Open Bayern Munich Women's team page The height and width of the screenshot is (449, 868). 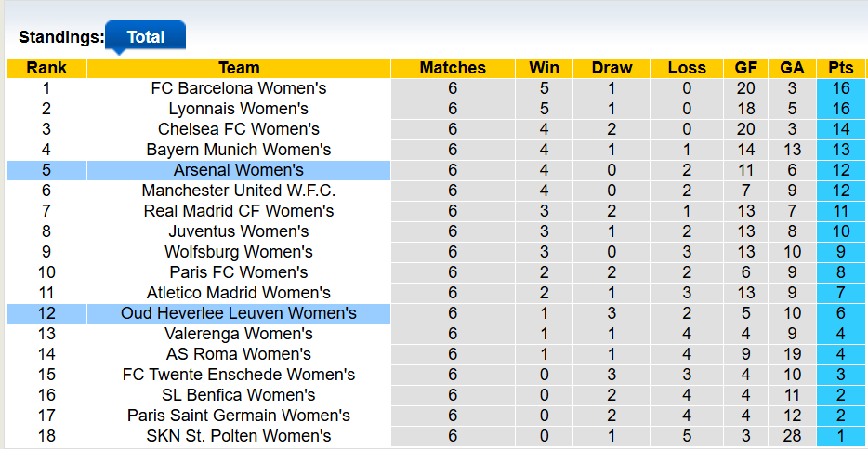pyautogui.click(x=239, y=150)
